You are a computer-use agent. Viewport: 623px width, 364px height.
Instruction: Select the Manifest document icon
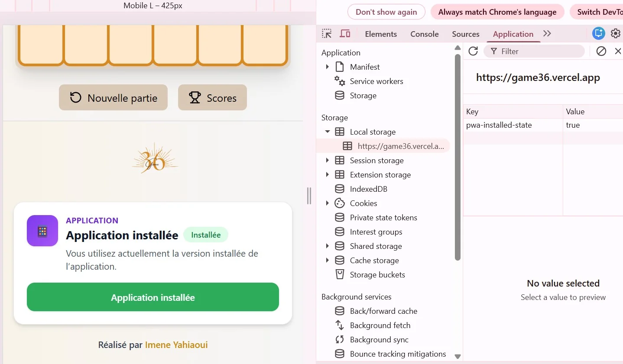tap(340, 67)
